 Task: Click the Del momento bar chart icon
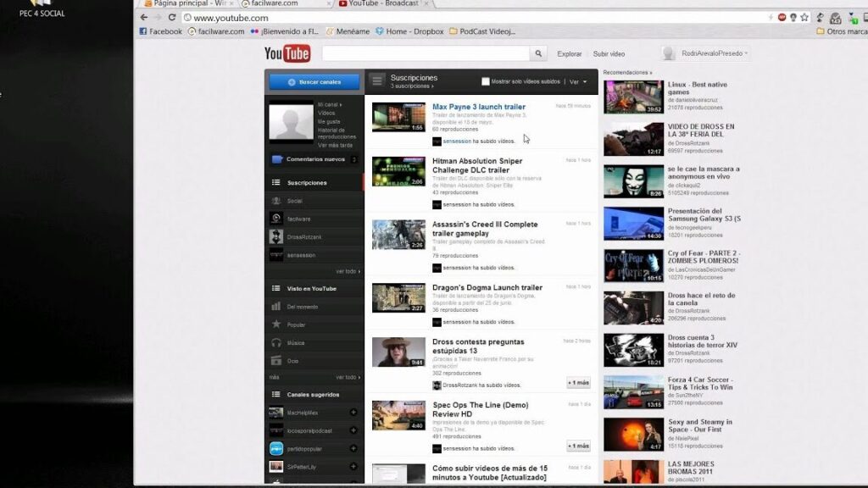(x=276, y=307)
